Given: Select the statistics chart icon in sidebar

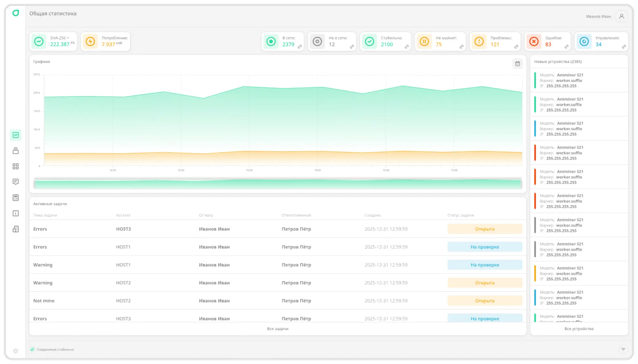Looking at the screenshot, I should (x=15, y=135).
